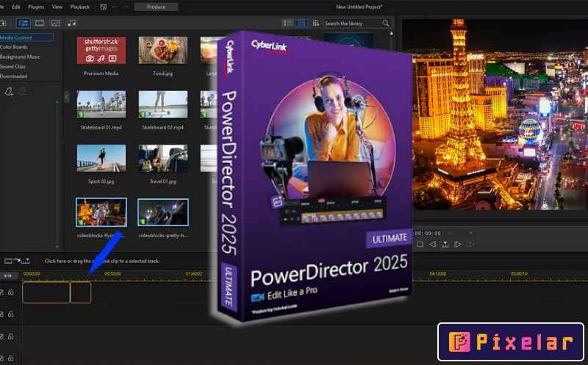This screenshot has width=588, height=365.
Task: Toggle enable checkbox of third track
Action: coord(1,336)
